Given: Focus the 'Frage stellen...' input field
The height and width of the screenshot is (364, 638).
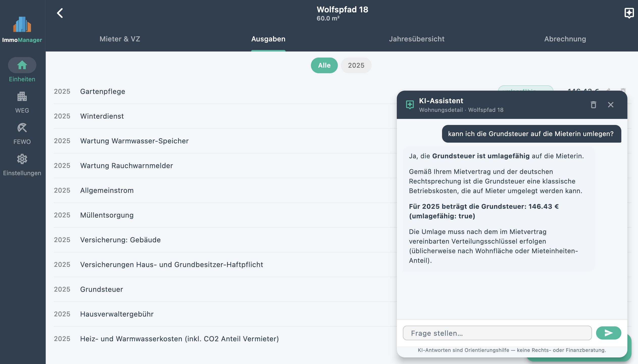Looking at the screenshot, I should 497,333.
